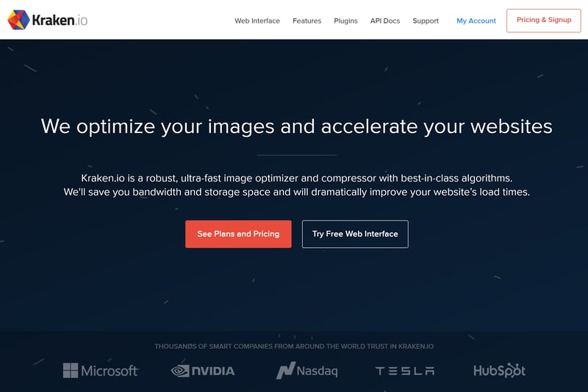The height and width of the screenshot is (392, 588).
Task: Click 'Thousands of smart companies' caption
Action: [294, 346]
